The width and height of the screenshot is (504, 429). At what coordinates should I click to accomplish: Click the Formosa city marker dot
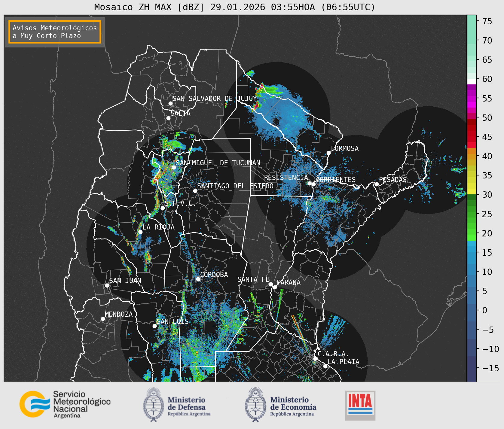pyautogui.click(x=329, y=153)
